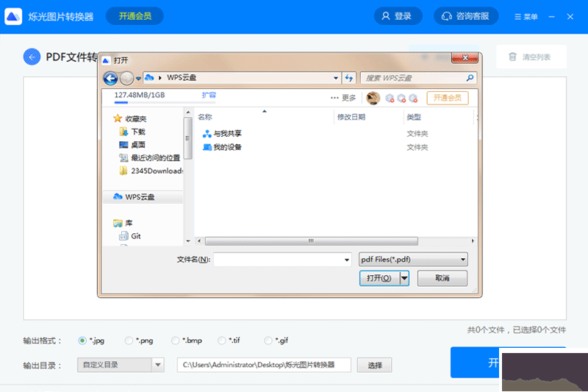The width and height of the screenshot is (588, 392).
Task: Select 2345Downloads folder in sidebar
Action: 151,171
